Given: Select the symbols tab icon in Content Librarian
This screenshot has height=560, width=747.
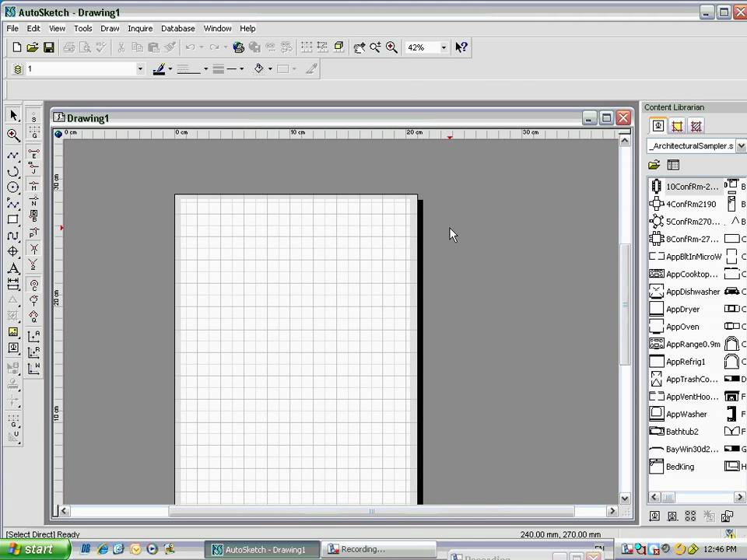Looking at the screenshot, I should [658, 126].
